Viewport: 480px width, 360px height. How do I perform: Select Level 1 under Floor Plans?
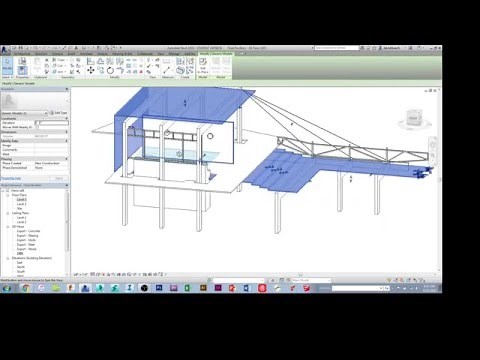22,199
